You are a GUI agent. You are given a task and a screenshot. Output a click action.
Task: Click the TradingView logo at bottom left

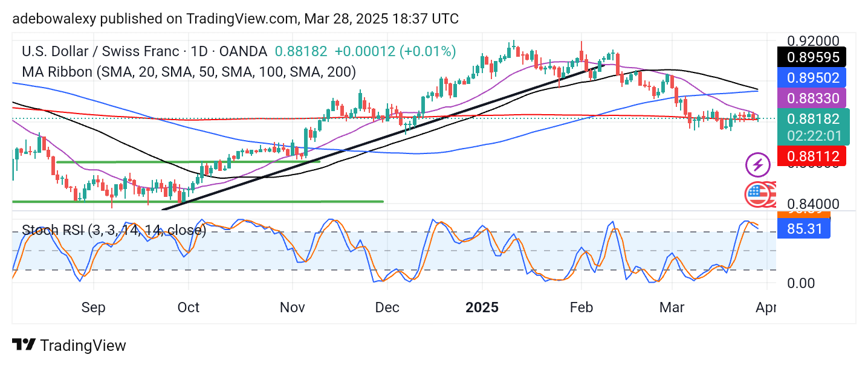(69, 345)
